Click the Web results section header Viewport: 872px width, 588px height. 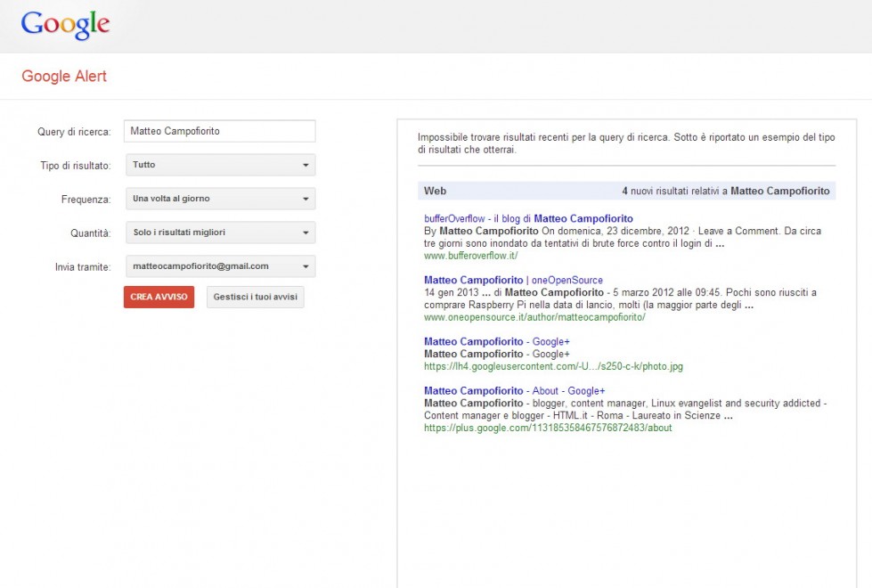pyautogui.click(x=627, y=191)
